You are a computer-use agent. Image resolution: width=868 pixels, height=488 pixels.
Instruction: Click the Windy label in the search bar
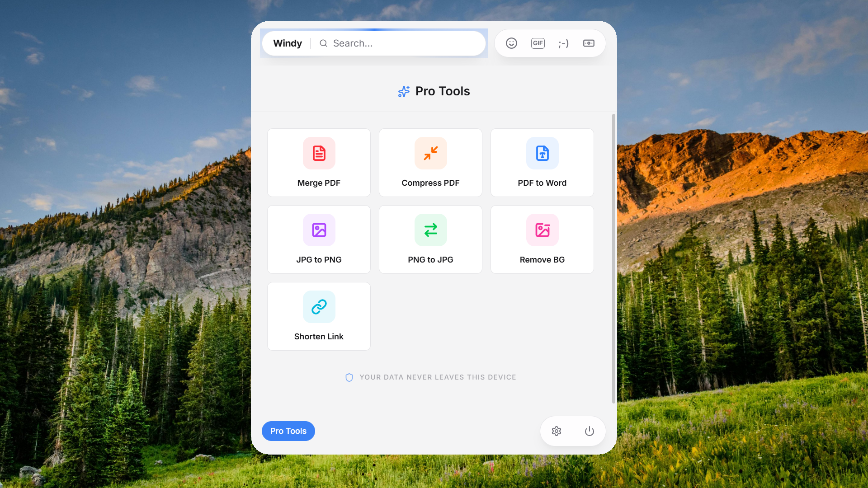[x=288, y=43]
